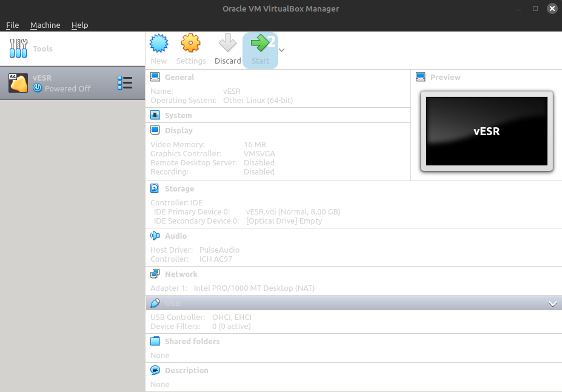Screen dimensions: 562x392
Task: Click the General section monitor icon
Action: 155,77
